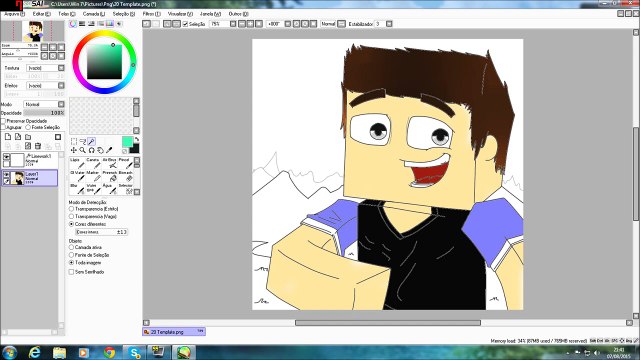The image size is (640, 360).
Task: Choose the Água watercolor brush
Action: 109,189
